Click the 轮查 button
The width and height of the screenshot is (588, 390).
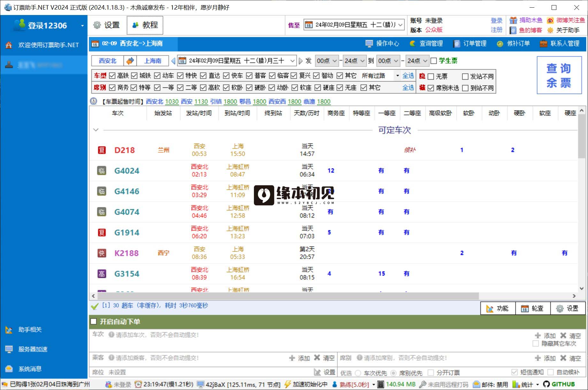[x=533, y=308]
